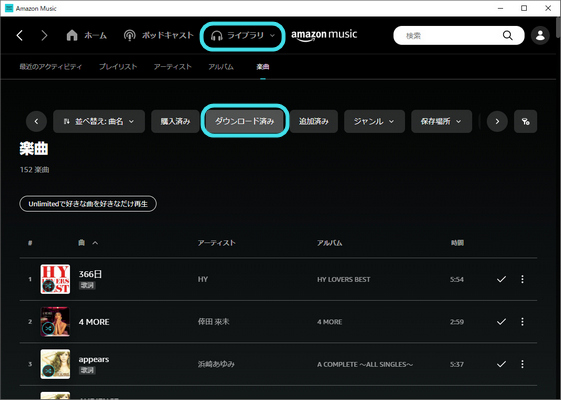Play appears via album art thumbnail
This screenshot has width=561, height=400.
[55, 364]
